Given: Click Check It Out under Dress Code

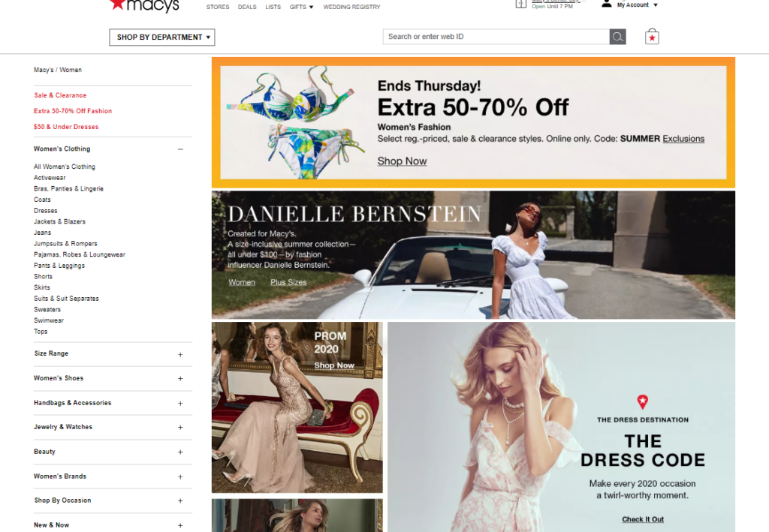Looking at the screenshot, I should [x=643, y=519].
